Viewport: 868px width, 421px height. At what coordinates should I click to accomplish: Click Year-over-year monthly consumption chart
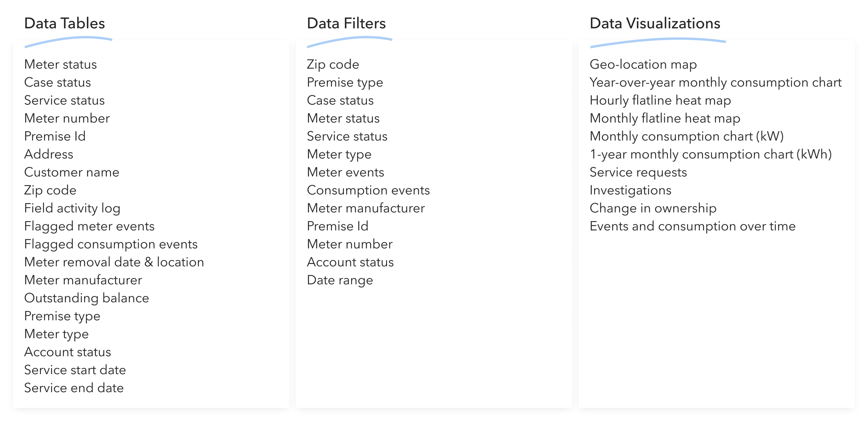click(x=716, y=83)
